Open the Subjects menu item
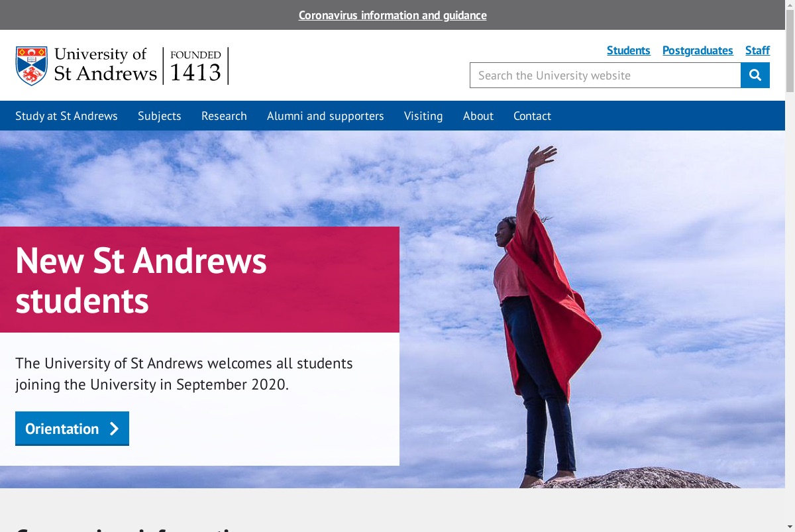The width and height of the screenshot is (795, 532). coord(160,116)
